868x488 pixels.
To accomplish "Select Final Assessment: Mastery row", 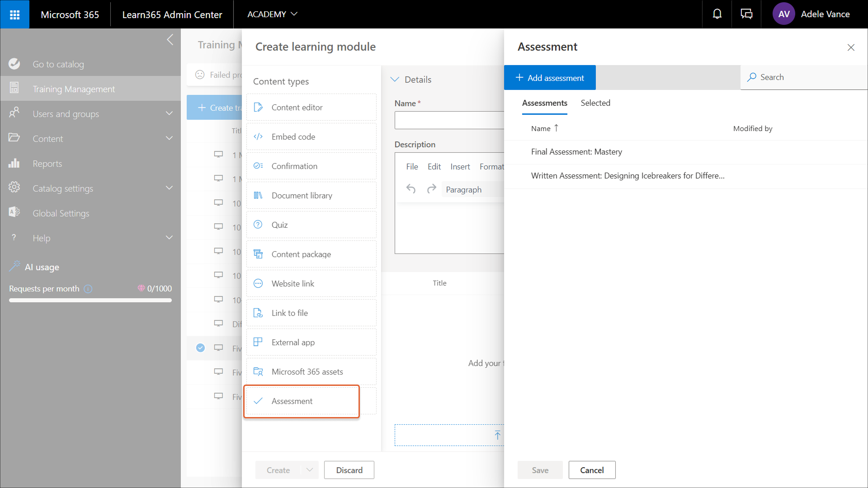I will [x=576, y=152].
